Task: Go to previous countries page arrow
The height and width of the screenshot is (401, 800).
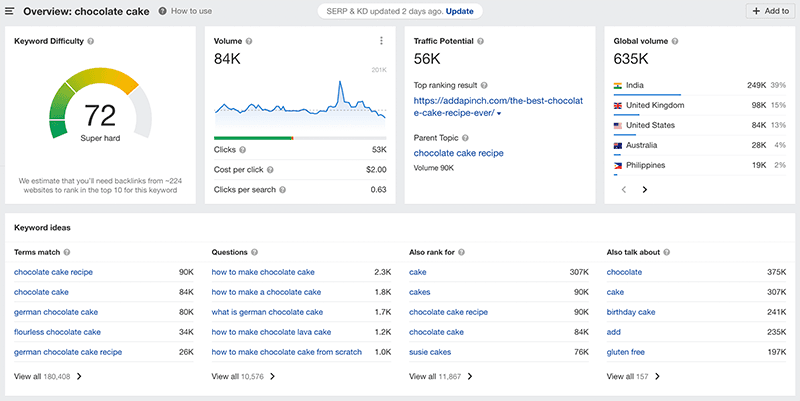Action: tap(623, 190)
